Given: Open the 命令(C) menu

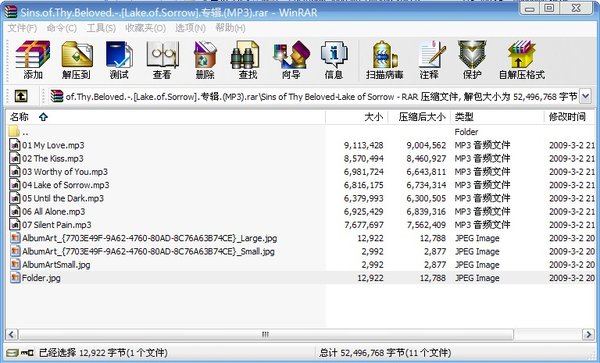Looking at the screenshot, I should click(62, 28).
